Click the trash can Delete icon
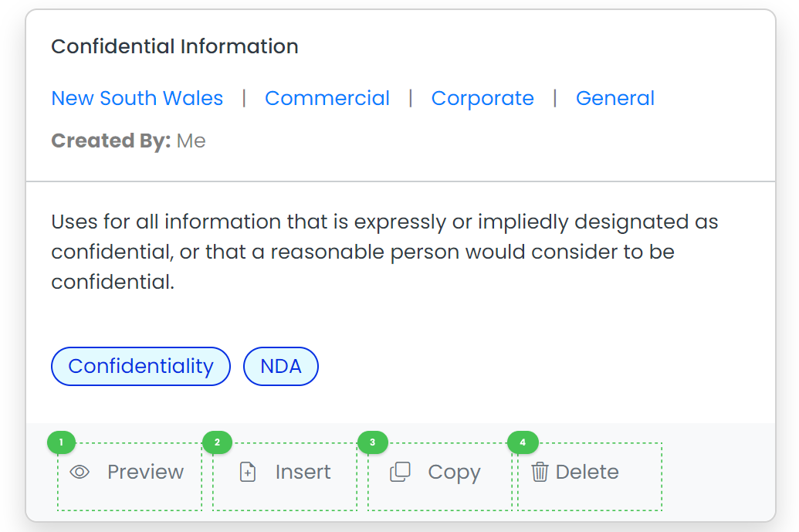The width and height of the screenshot is (799, 532). point(540,472)
